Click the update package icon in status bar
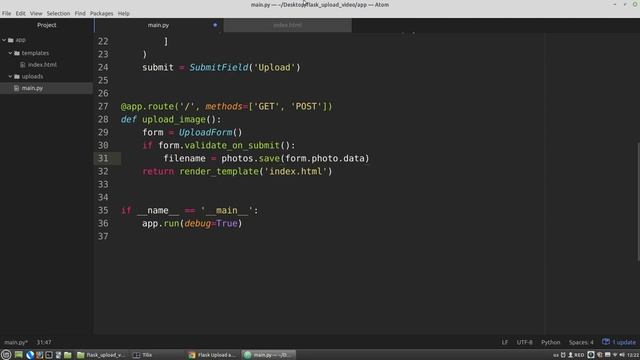This screenshot has height=360, width=640. pyautogui.click(x=606, y=342)
